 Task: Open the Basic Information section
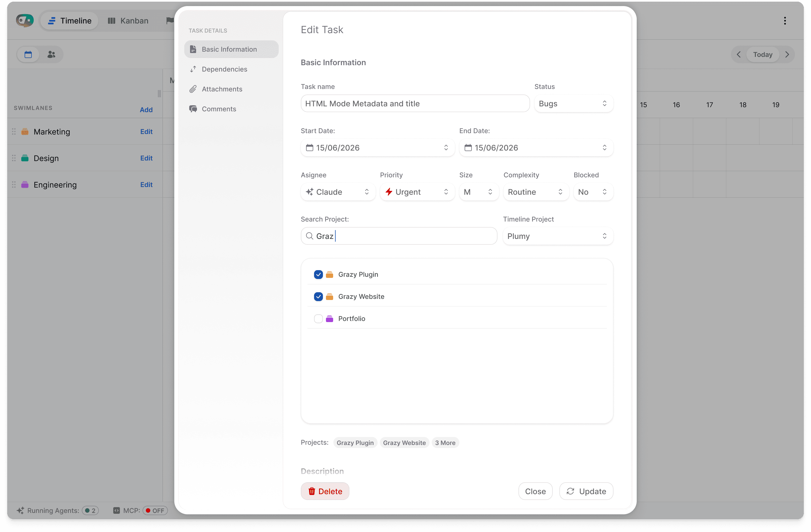pyautogui.click(x=231, y=49)
